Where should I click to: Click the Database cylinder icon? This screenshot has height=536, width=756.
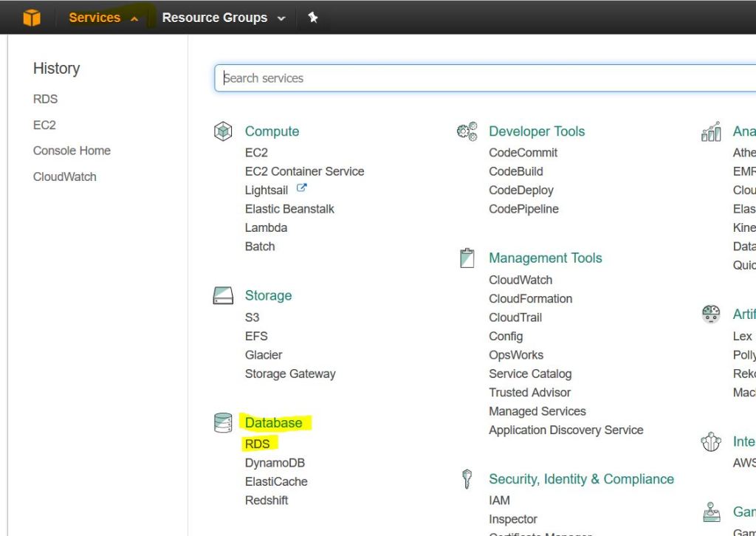223,423
